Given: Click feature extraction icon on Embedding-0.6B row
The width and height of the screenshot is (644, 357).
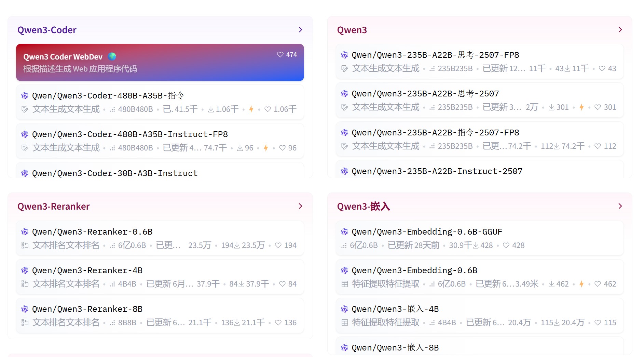Looking at the screenshot, I should 344,284.
